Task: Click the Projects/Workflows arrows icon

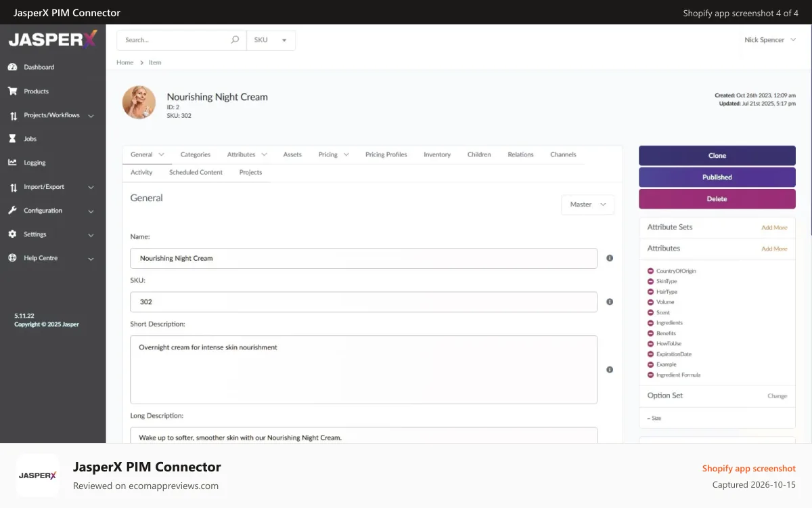Action: [13, 116]
